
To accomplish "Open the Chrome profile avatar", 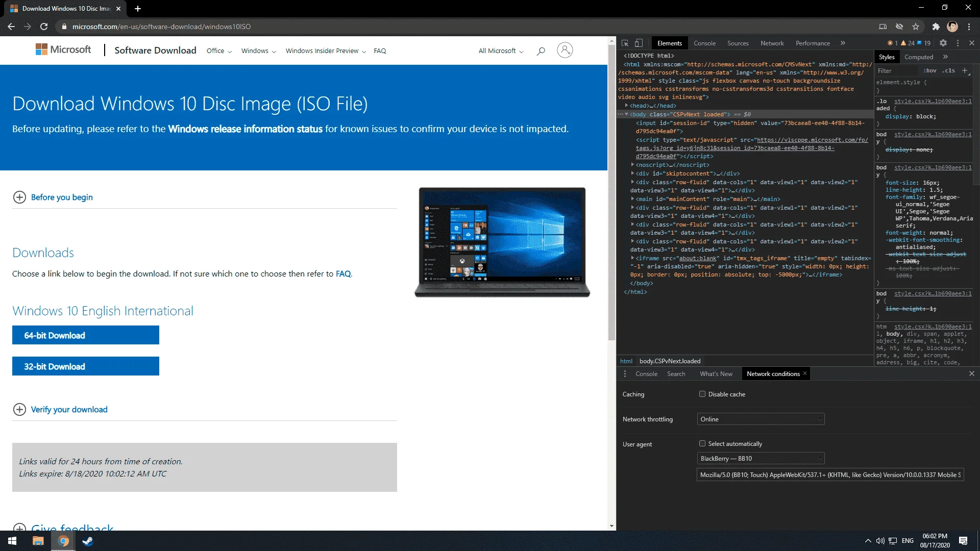I will click(952, 27).
